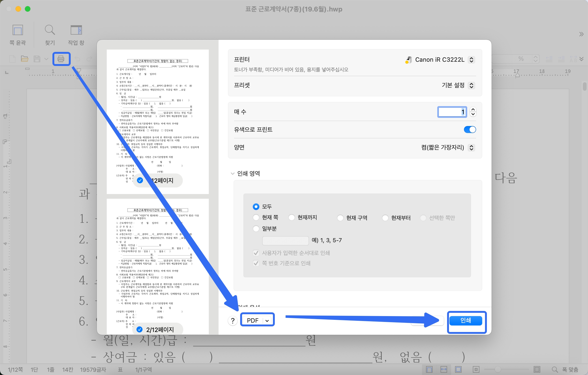Click the question mark help button
588x375 pixels.
(x=233, y=321)
